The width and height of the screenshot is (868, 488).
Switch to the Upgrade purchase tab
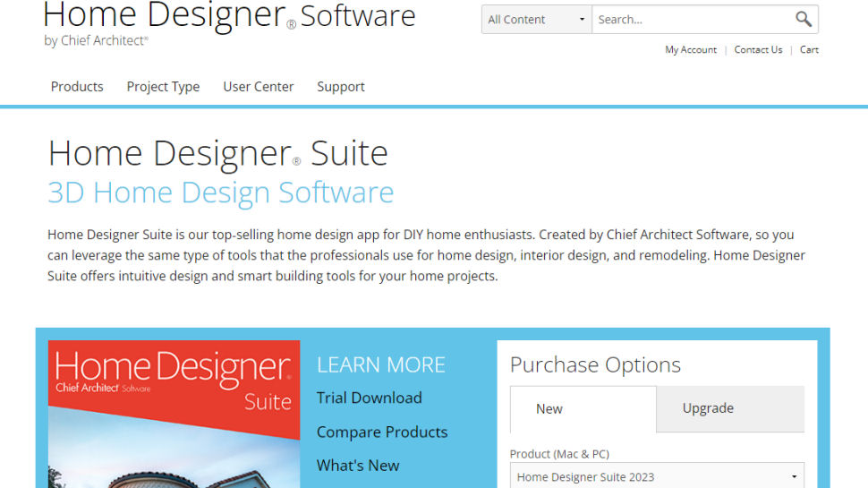coord(730,409)
